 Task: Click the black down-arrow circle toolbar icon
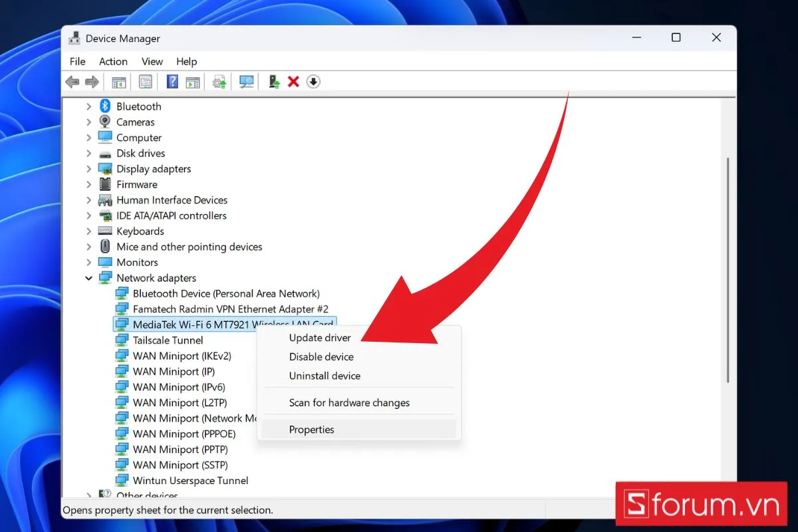click(x=313, y=82)
